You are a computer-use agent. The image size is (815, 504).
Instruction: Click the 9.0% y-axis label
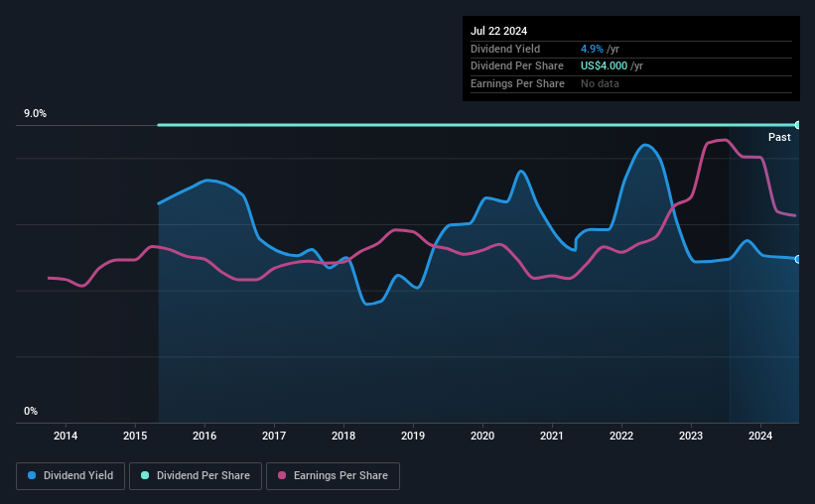[35, 113]
